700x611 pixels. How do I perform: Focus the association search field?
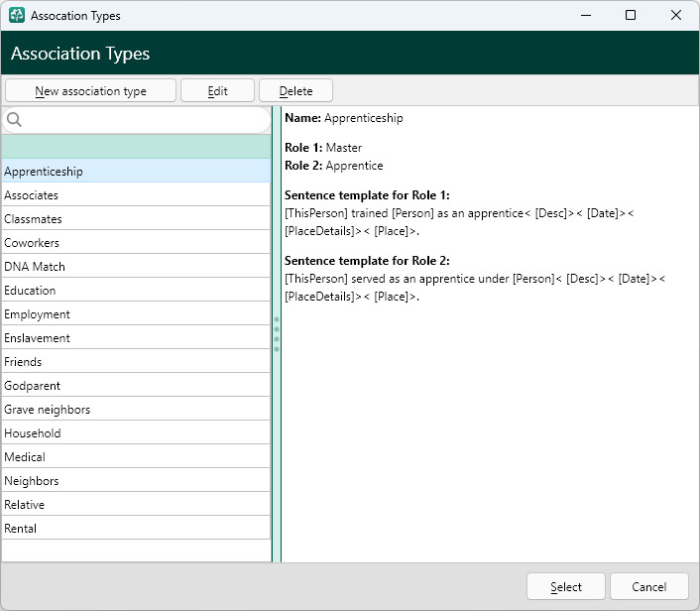(x=136, y=120)
